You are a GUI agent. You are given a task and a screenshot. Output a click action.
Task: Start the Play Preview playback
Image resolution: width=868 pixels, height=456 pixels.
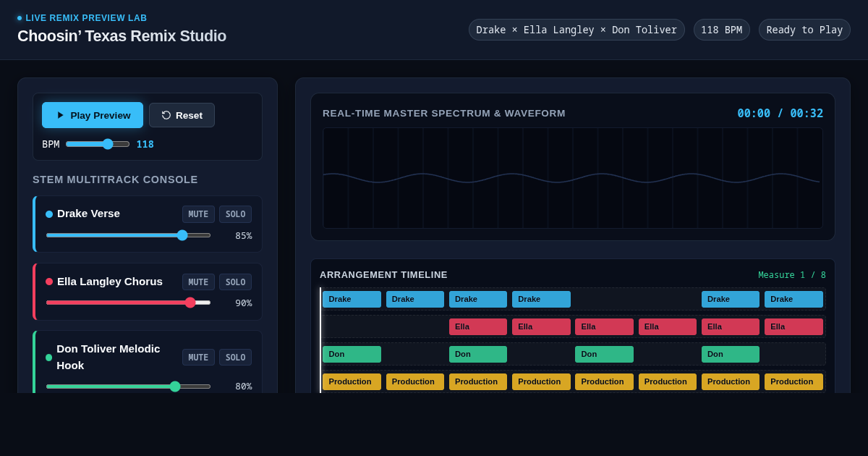click(93, 115)
